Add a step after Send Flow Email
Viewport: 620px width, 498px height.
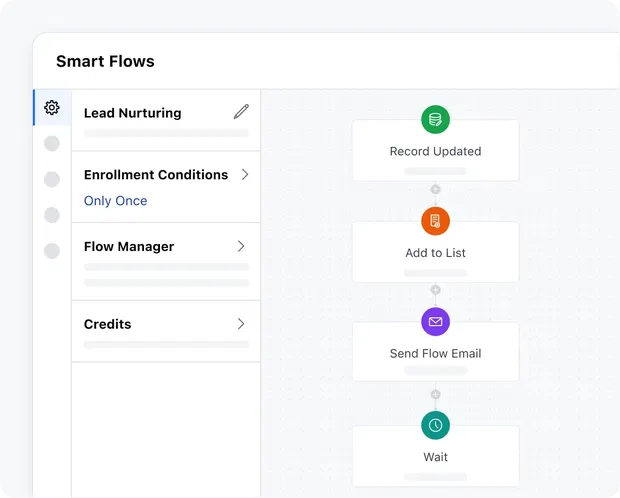(435, 394)
